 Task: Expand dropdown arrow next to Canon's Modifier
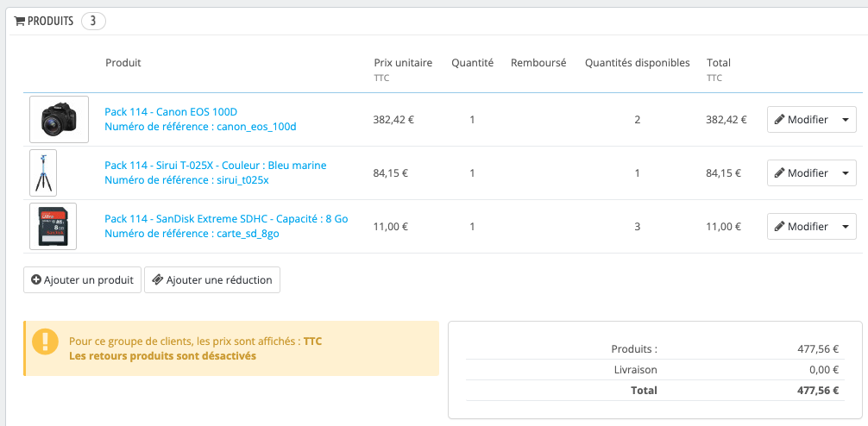[x=846, y=120]
